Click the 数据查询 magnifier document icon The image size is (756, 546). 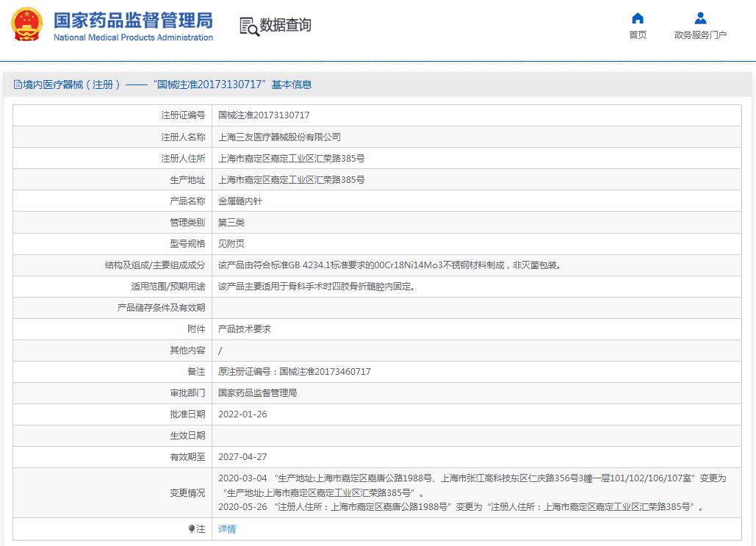[249, 26]
